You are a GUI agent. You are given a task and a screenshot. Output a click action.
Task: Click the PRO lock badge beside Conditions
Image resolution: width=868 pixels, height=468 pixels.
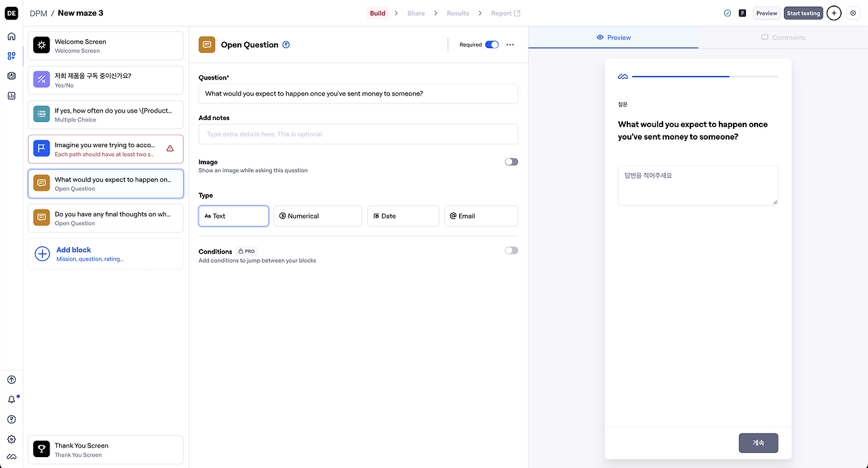tap(247, 251)
